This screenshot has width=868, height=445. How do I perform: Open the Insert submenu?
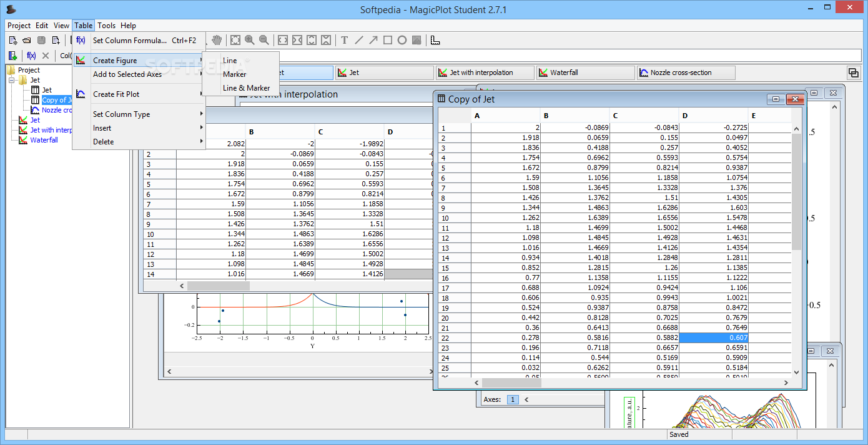(139, 128)
